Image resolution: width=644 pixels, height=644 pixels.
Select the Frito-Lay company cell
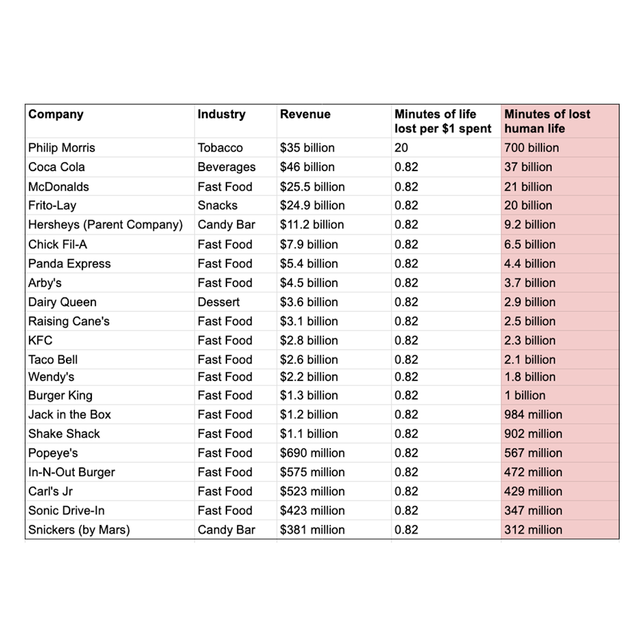[x=109, y=206]
